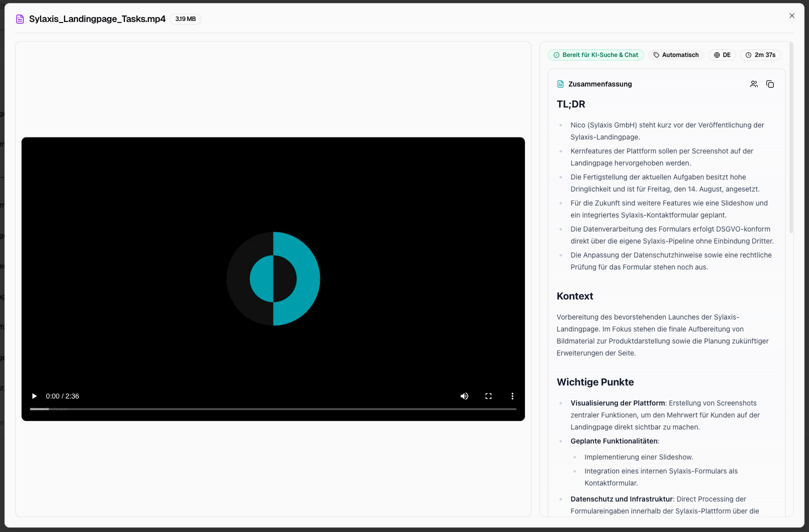
Task: Click the Kontext heading
Action: click(575, 296)
